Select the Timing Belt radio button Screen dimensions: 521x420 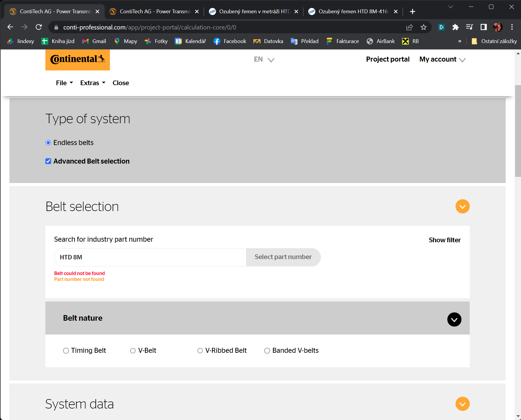[x=66, y=350]
